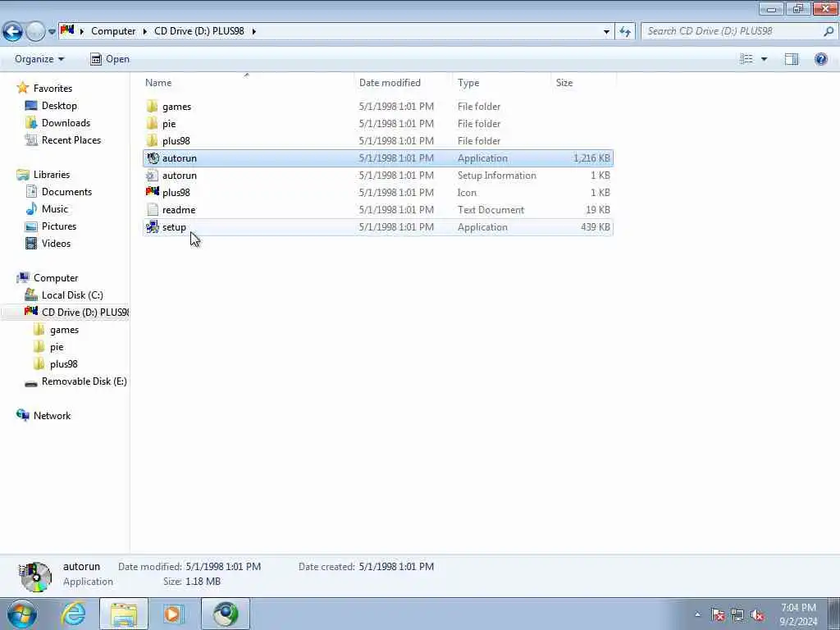Click CD Drive (D:) PLUS98 breadcrumb
Screen dimensions: 840x630
[199, 31]
